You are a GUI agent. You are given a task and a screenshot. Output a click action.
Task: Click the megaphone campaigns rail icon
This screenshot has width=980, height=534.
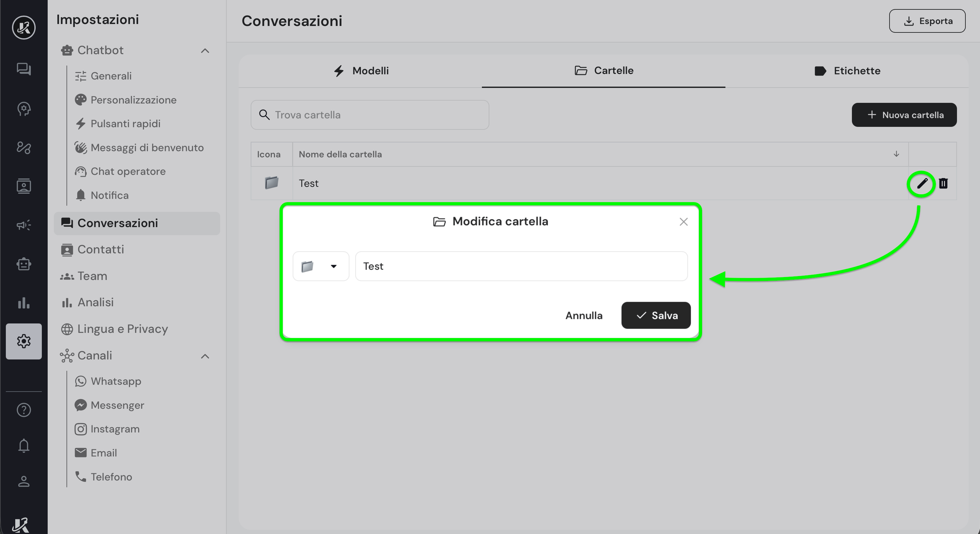24,225
